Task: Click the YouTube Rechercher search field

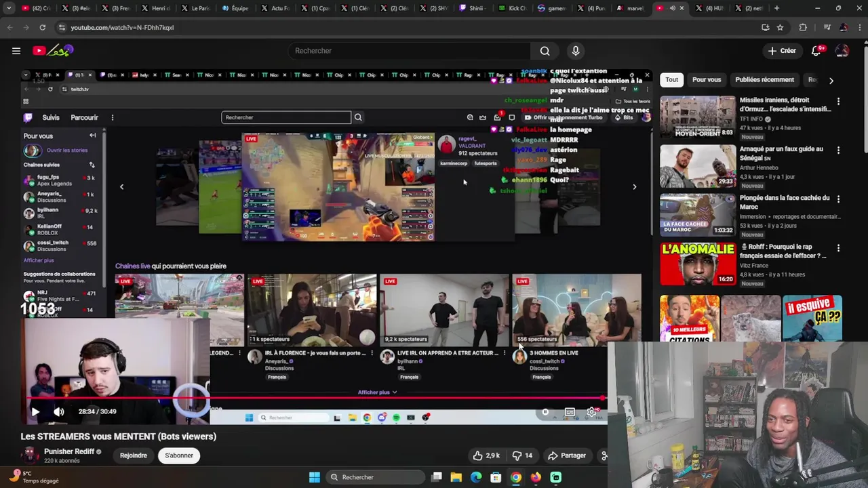Action: (x=409, y=51)
